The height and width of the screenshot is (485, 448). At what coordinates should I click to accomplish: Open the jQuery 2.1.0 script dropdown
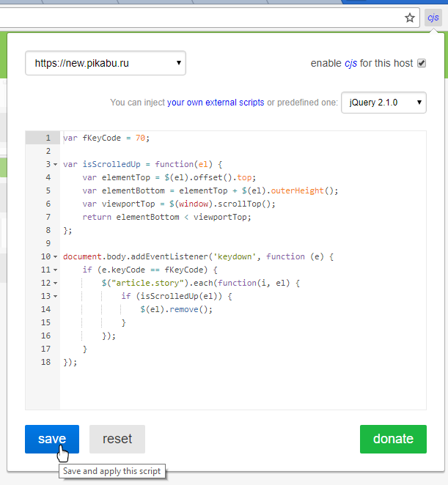point(383,103)
